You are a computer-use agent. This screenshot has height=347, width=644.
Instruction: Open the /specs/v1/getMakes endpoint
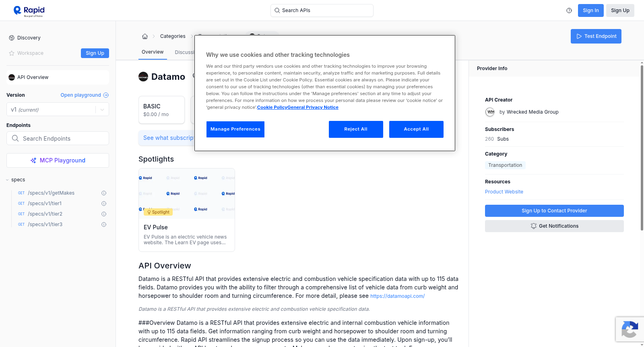(51, 193)
